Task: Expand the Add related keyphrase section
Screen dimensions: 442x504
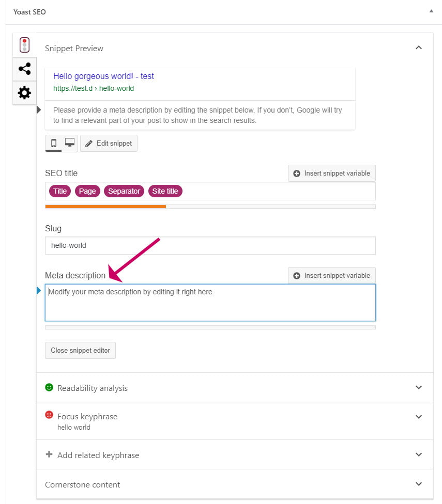Action: click(x=235, y=454)
